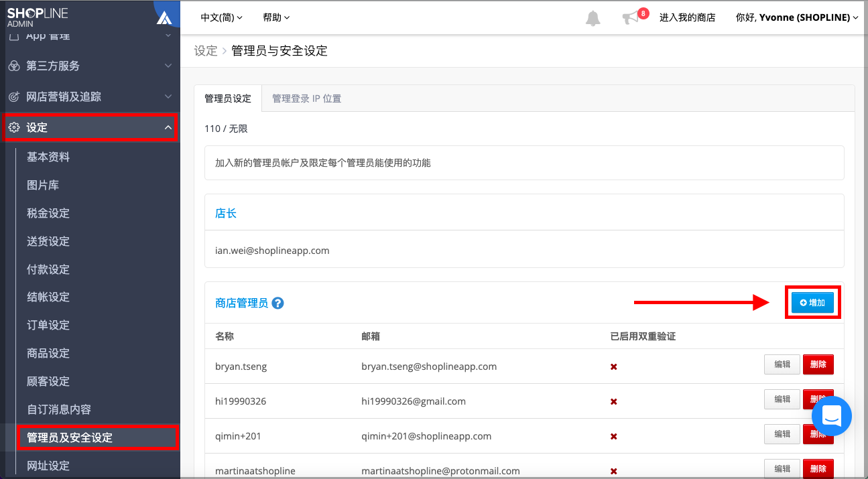Screen dimensions: 868x479
Task: Click the help question mark beside 商店管理员
Action: (x=277, y=303)
